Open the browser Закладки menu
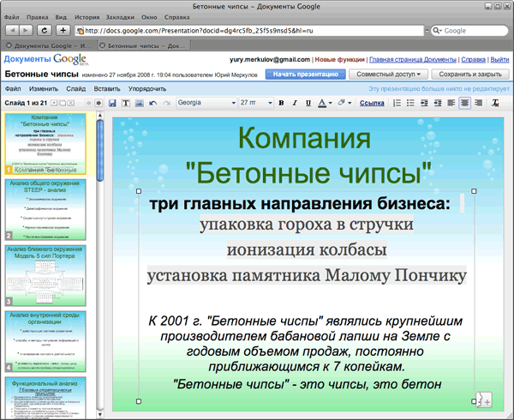Screen dimensions: 514x420 coord(120,17)
